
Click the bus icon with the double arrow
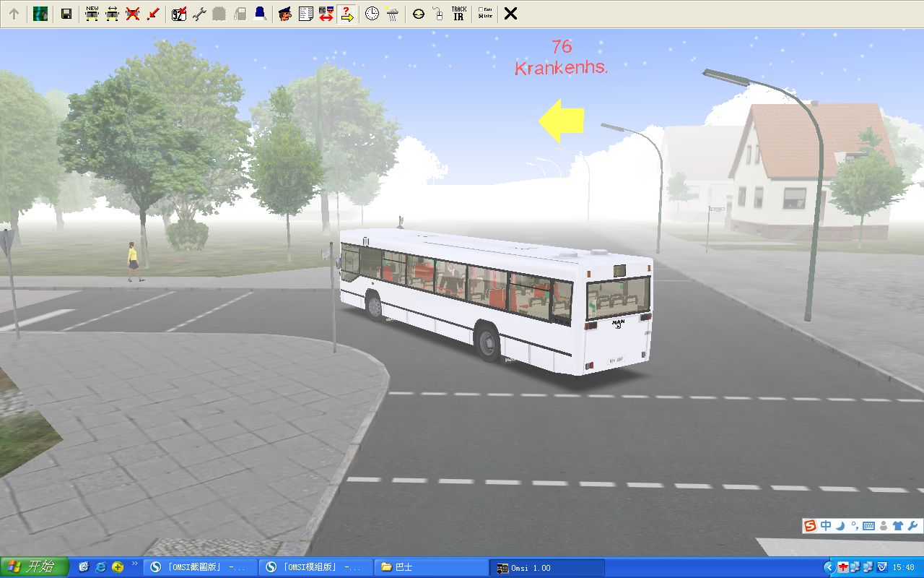(x=112, y=13)
